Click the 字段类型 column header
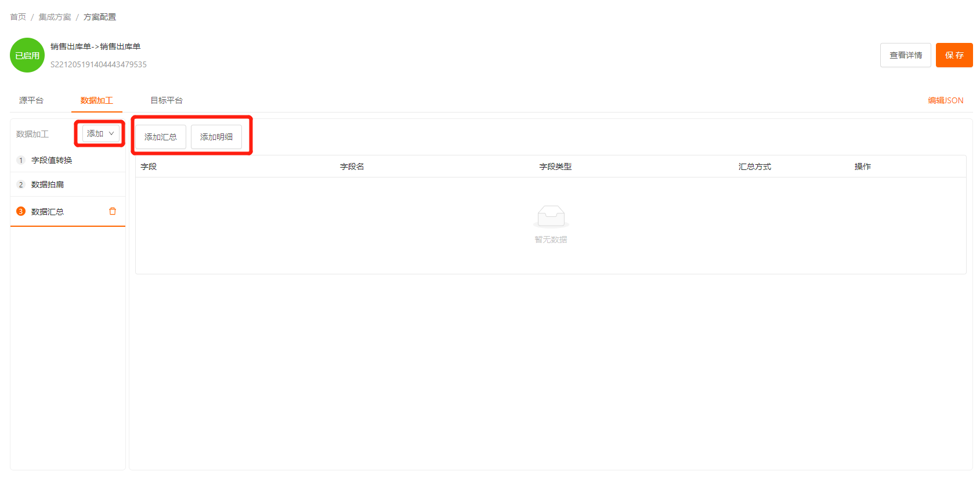The height and width of the screenshot is (482, 980). point(555,166)
